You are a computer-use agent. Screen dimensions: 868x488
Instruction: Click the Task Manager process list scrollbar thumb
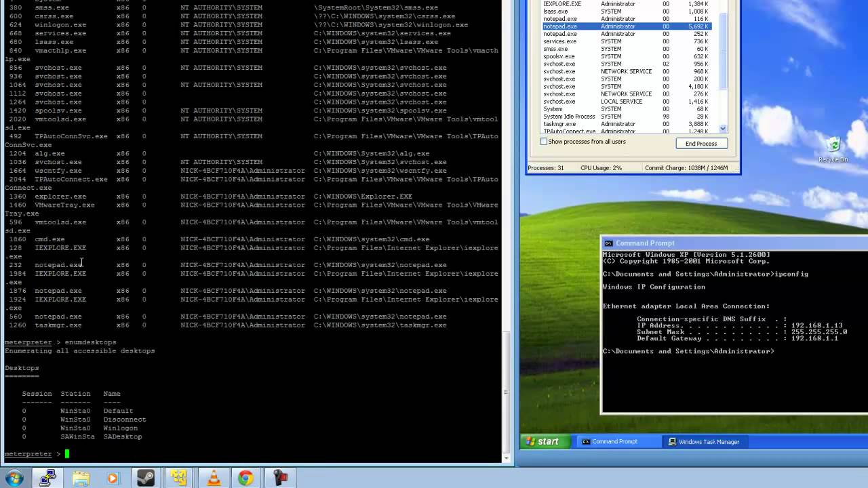[x=723, y=50]
